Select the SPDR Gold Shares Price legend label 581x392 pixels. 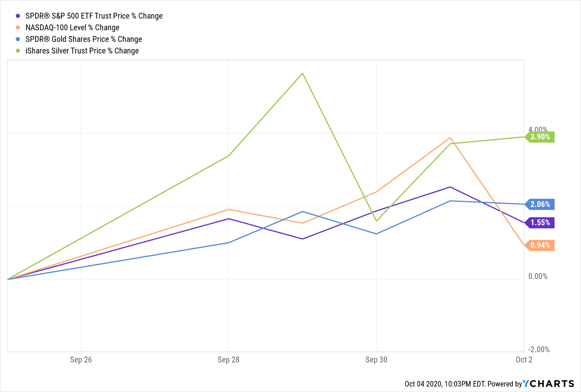pyautogui.click(x=83, y=39)
